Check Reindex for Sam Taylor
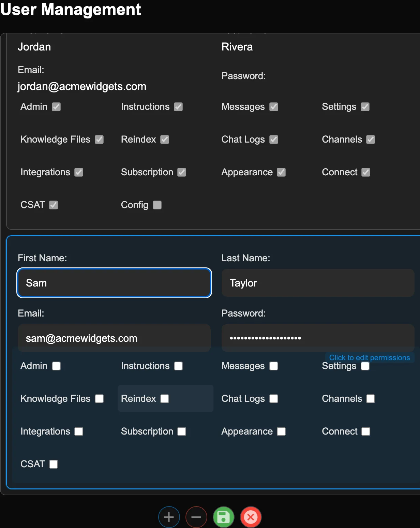Viewport: 420px width, 528px height. (x=165, y=399)
